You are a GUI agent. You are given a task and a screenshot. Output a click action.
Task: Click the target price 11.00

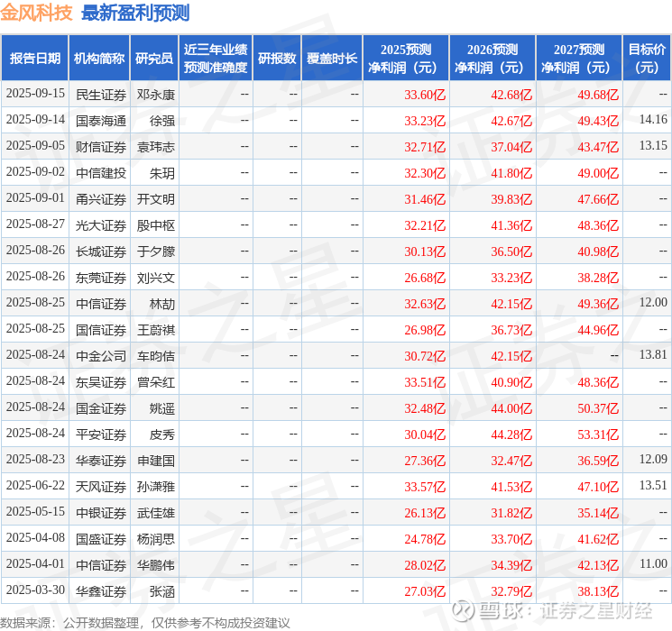pos(653,563)
